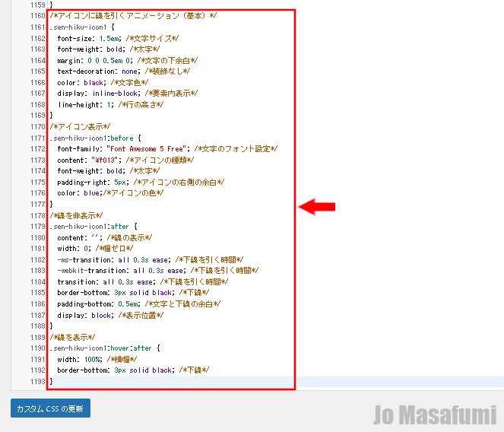
Task: Click the /*線を表示*/ comment
Action: click(72, 338)
